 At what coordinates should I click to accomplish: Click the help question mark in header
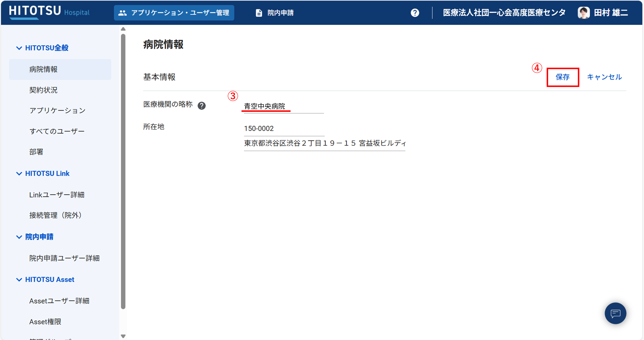pos(415,13)
